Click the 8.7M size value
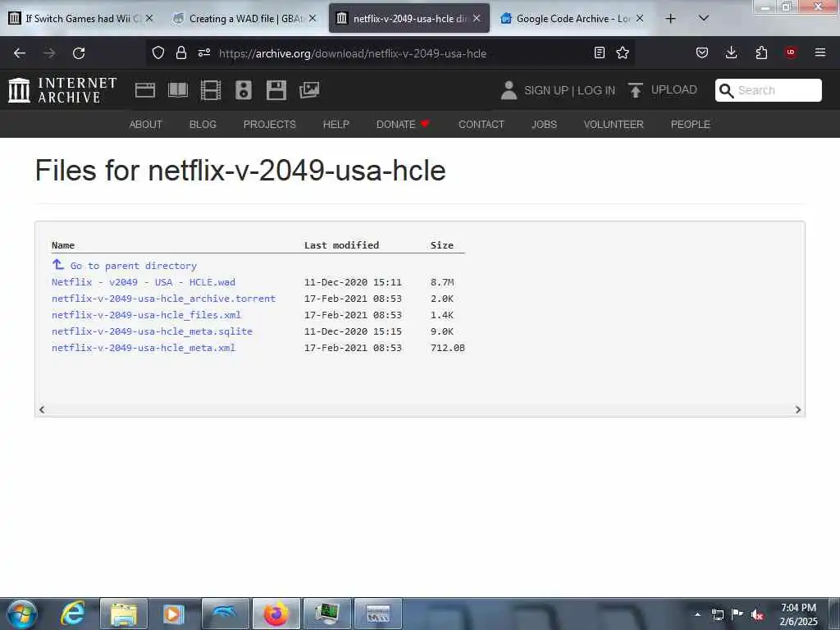The height and width of the screenshot is (630, 840). click(x=442, y=282)
